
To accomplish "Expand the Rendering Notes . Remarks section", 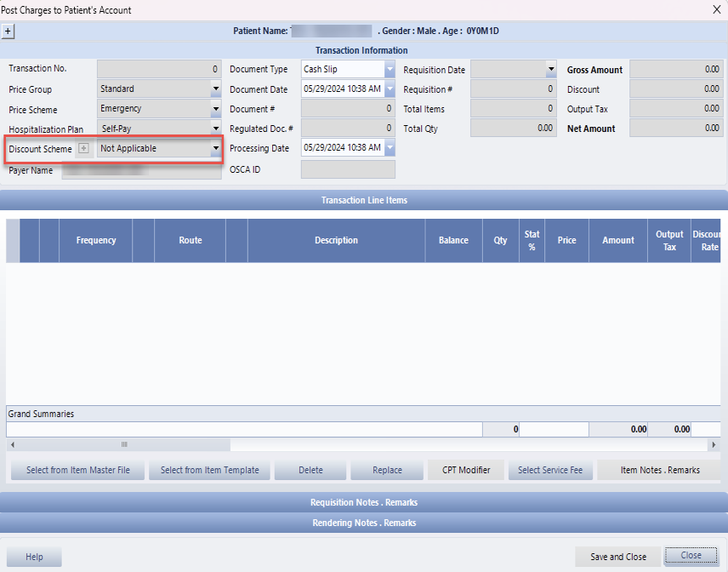I will tap(364, 523).
